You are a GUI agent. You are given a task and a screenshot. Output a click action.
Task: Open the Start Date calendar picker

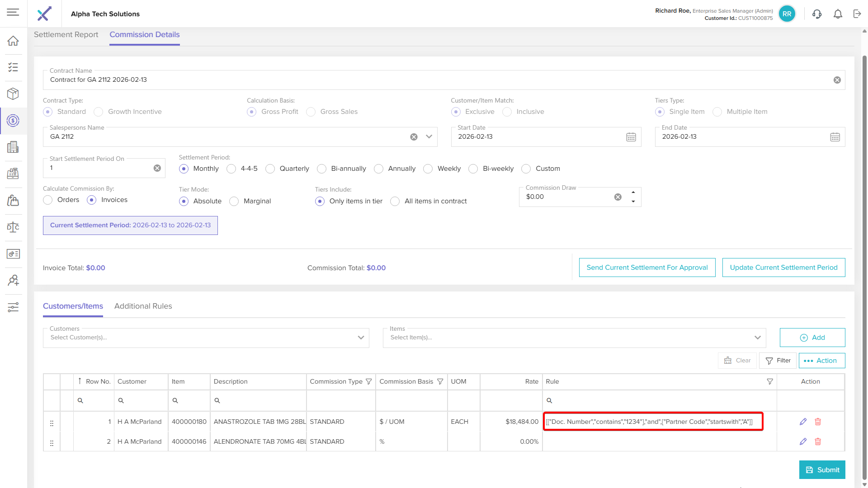(x=631, y=137)
